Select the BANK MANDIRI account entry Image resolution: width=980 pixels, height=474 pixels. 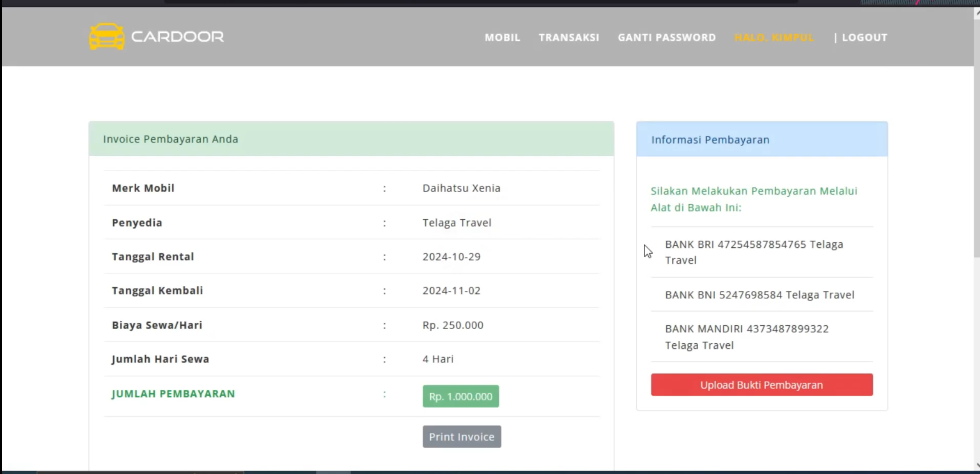762,336
